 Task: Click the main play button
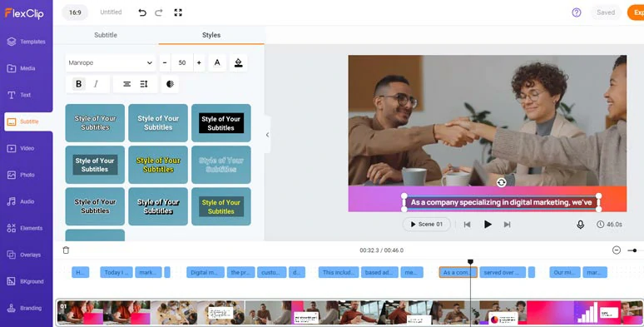click(488, 225)
